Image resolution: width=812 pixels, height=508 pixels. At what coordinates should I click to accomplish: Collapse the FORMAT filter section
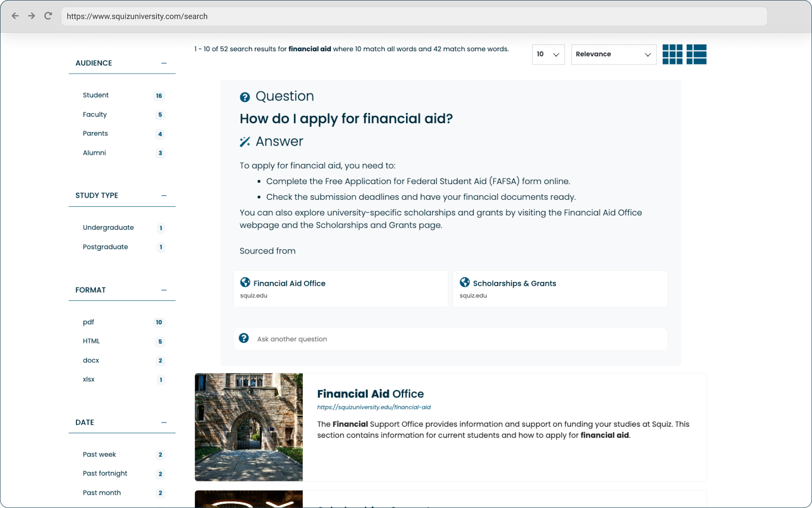pos(164,290)
